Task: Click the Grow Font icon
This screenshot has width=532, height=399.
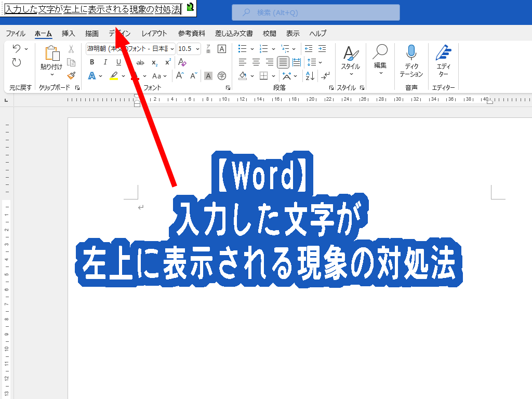Action: click(180, 76)
